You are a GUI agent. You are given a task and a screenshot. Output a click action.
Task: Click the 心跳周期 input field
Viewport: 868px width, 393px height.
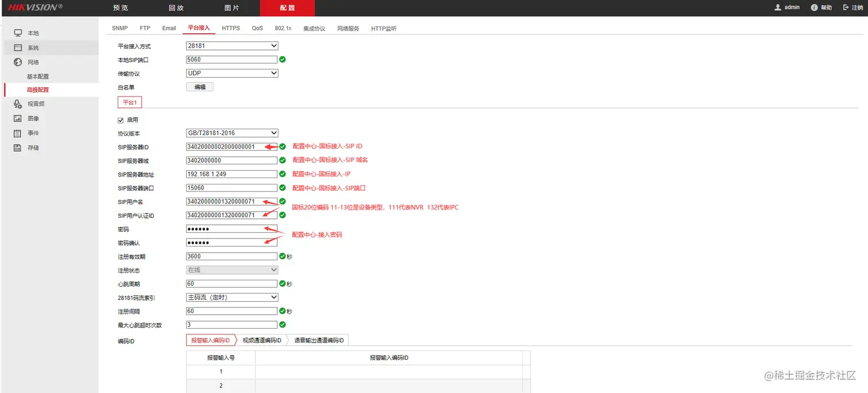tap(232, 284)
